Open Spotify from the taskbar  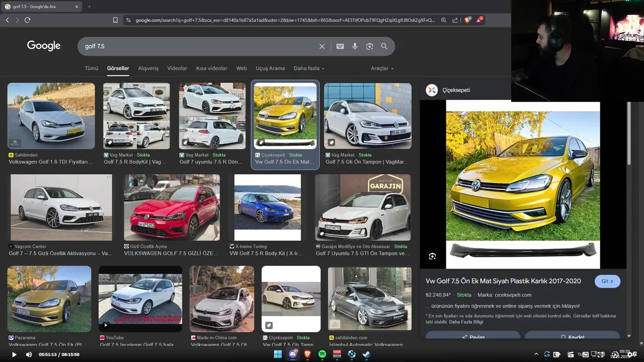[323, 354]
